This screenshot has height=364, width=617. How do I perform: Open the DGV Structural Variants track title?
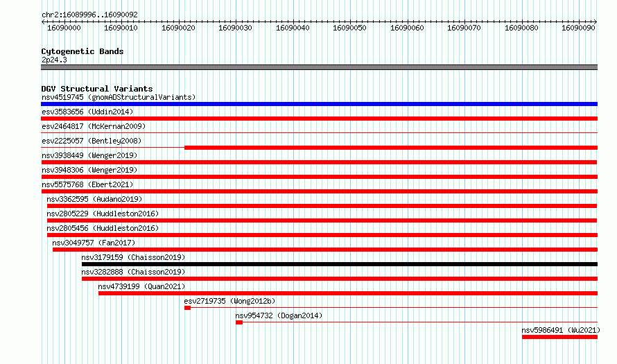point(97,89)
